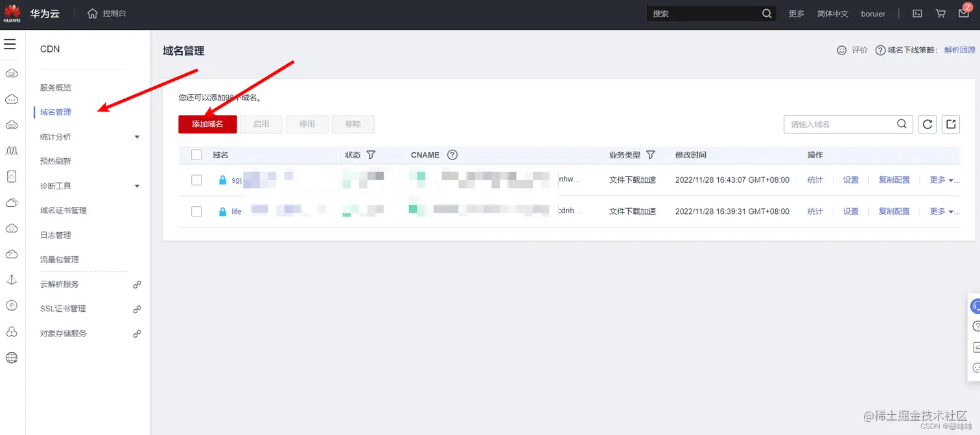Tick the checkbox for the sg domain row
The image size is (980, 435).
(196, 180)
